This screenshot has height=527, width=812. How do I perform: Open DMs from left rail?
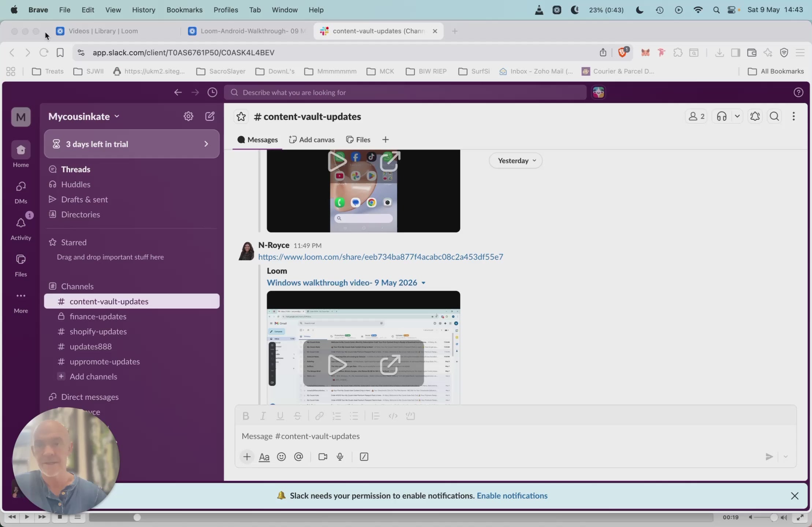click(x=21, y=191)
